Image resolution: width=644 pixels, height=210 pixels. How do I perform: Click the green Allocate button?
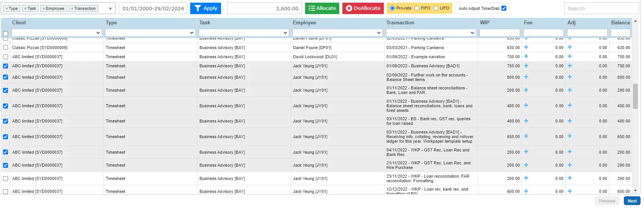coord(322,8)
